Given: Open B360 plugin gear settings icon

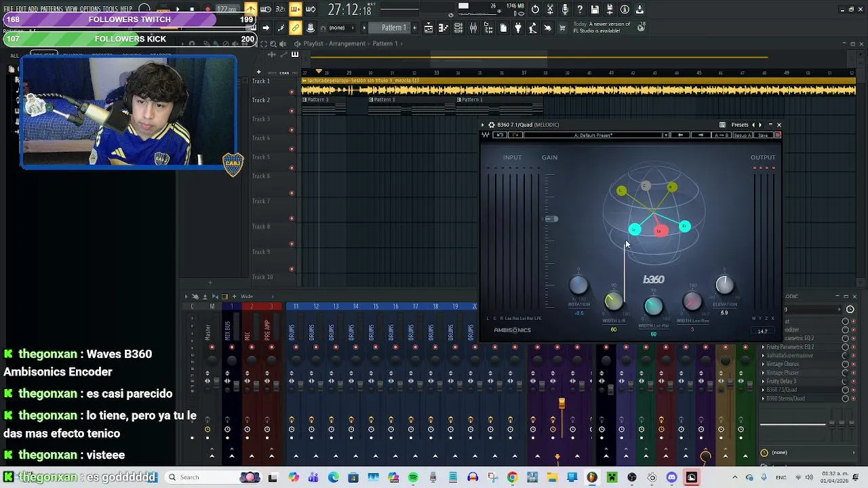Looking at the screenshot, I should point(491,125).
